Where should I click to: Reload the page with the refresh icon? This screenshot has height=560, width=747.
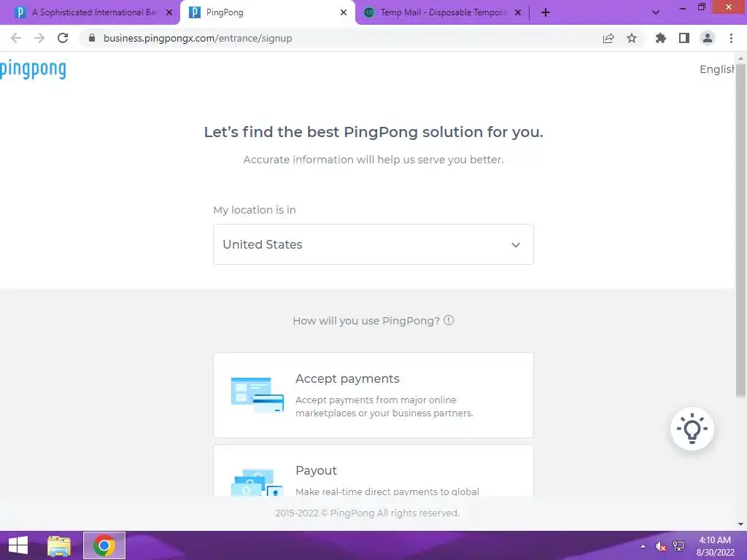(63, 38)
